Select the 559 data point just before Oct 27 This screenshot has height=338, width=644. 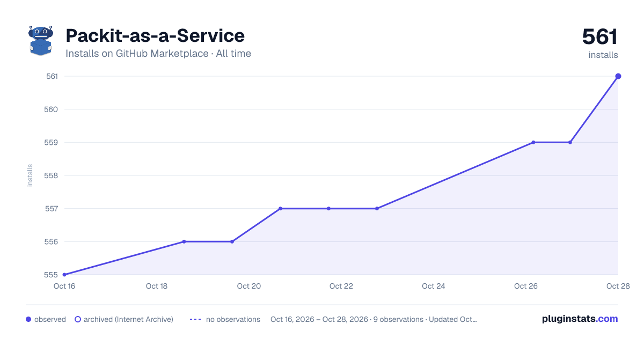click(x=570, y=142)
